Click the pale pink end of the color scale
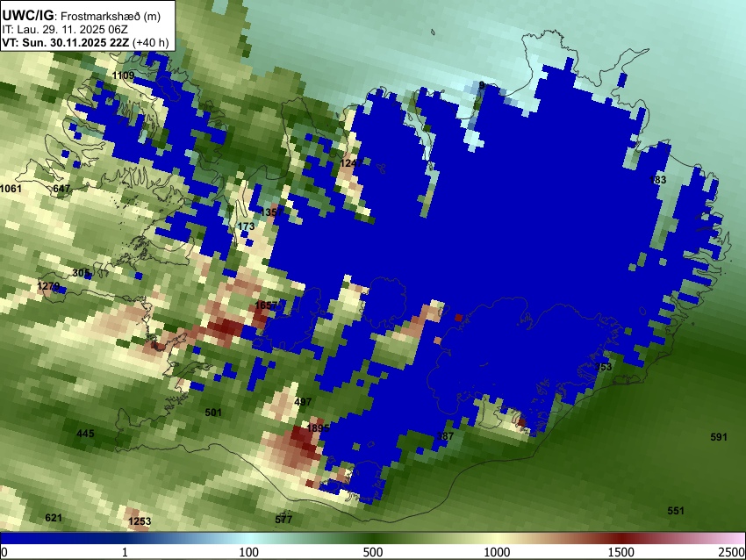This screenshot has height=560, width=746. [x=735, y=538]
